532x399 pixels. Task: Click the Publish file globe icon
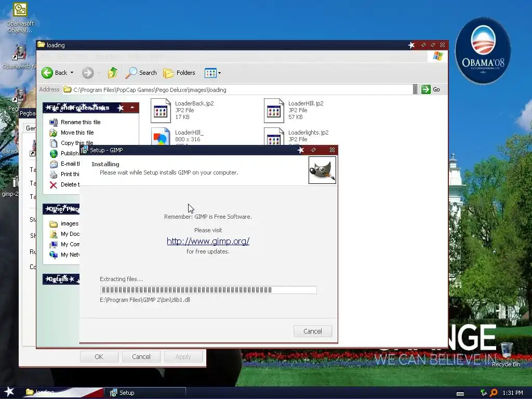[54, 154]
